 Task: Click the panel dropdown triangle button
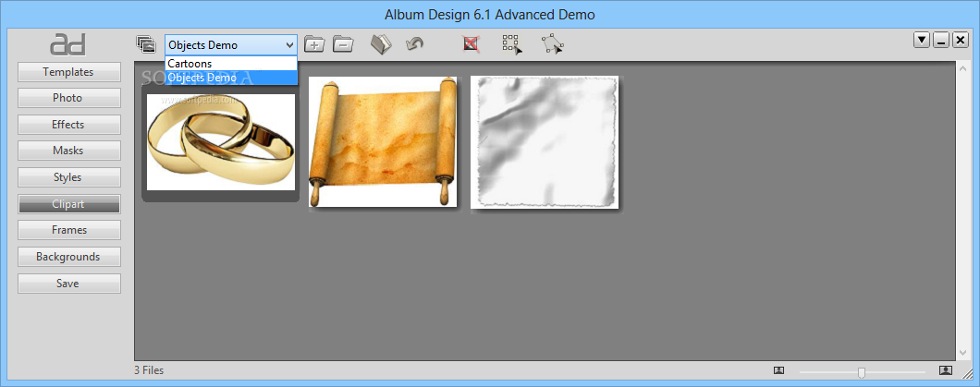point(921,40)
